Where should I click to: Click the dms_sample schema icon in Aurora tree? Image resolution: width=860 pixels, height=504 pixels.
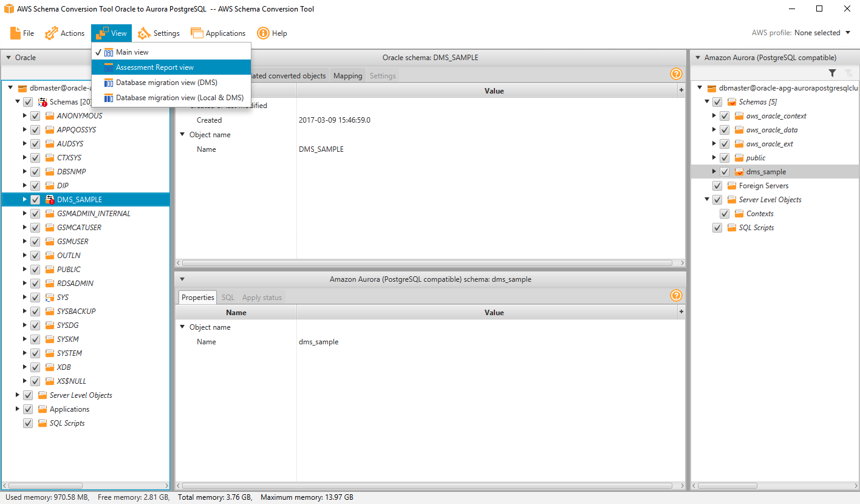pos(739,172)
